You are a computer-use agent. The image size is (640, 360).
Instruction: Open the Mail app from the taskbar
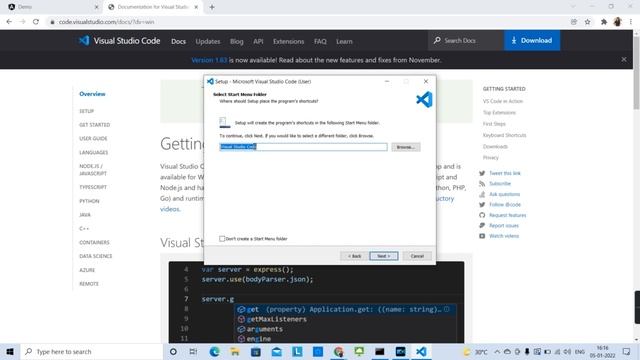(276, 351)
